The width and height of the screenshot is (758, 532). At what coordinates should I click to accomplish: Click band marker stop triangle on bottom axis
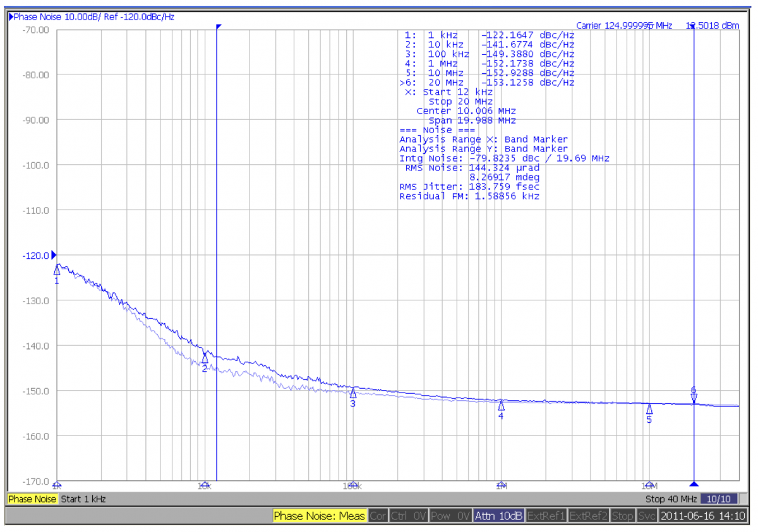click(x=694, y=484)
